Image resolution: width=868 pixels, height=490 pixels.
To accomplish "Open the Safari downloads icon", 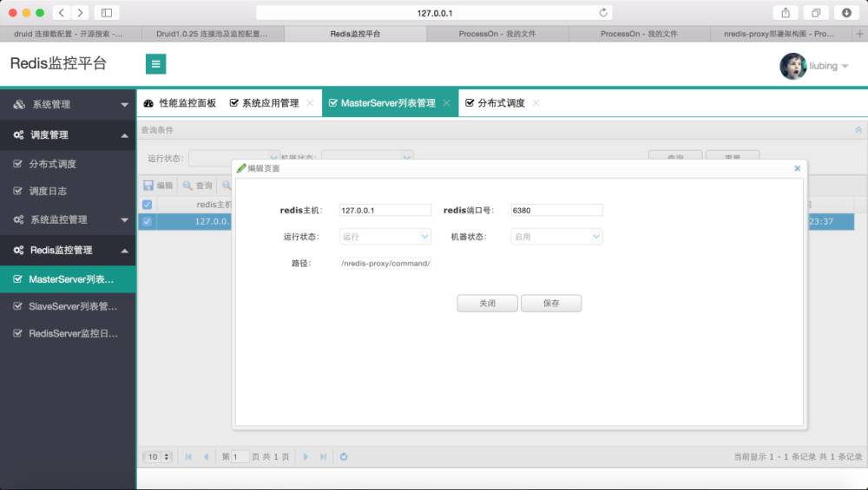I will coord(846,13).
